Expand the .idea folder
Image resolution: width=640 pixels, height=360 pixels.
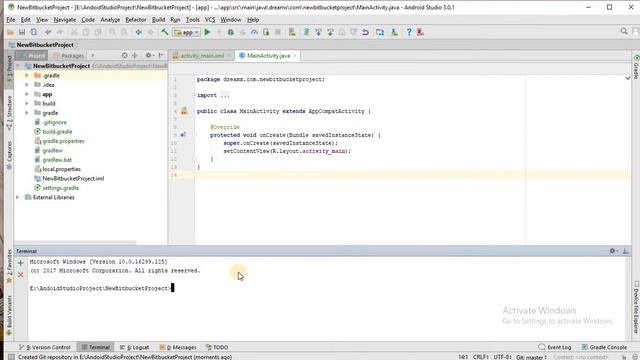pyautogui.click(x=27, y=85)
